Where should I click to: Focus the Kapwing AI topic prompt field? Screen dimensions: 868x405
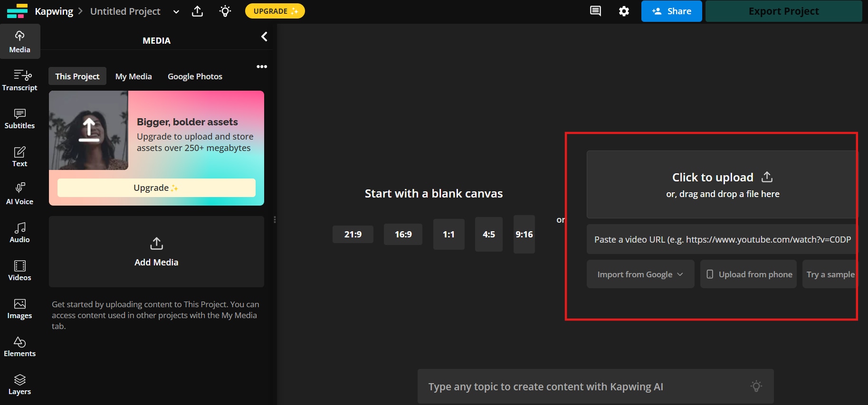596,386
